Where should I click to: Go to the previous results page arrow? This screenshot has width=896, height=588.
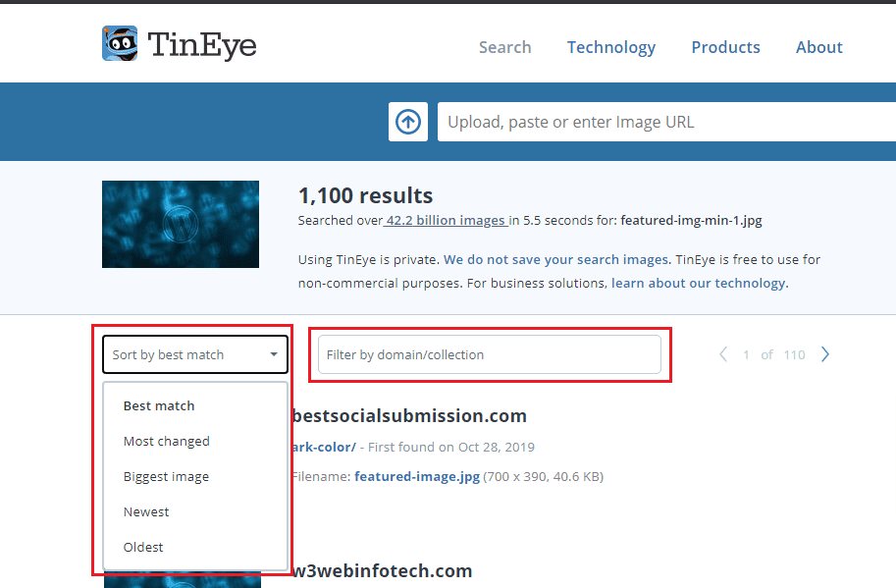(x=723, y=354)
